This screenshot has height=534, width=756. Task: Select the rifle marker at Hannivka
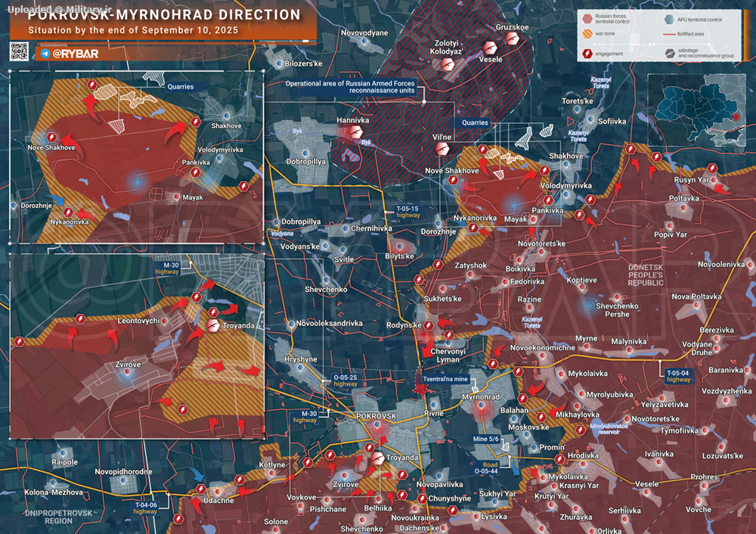pos(355,132)
